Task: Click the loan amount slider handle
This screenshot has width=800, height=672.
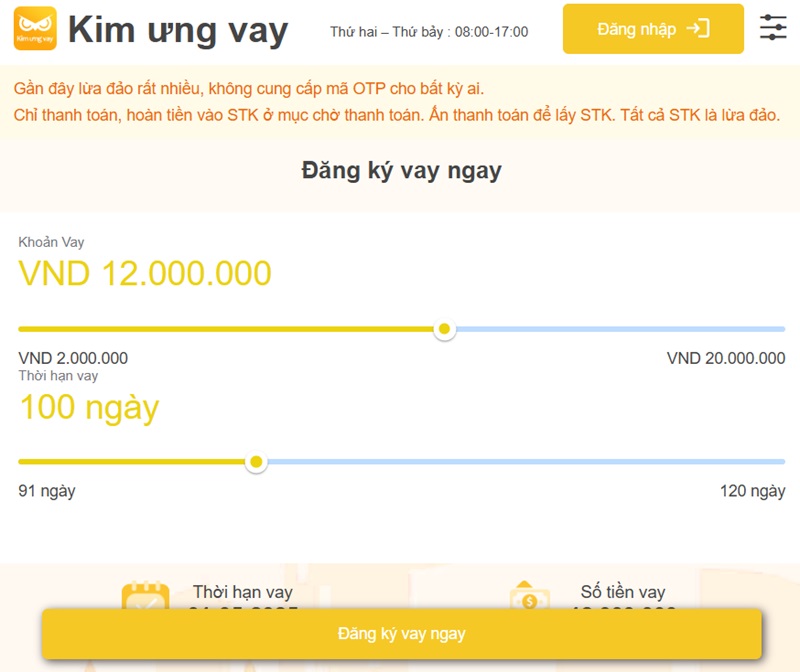Action: [x=445, y=329]
